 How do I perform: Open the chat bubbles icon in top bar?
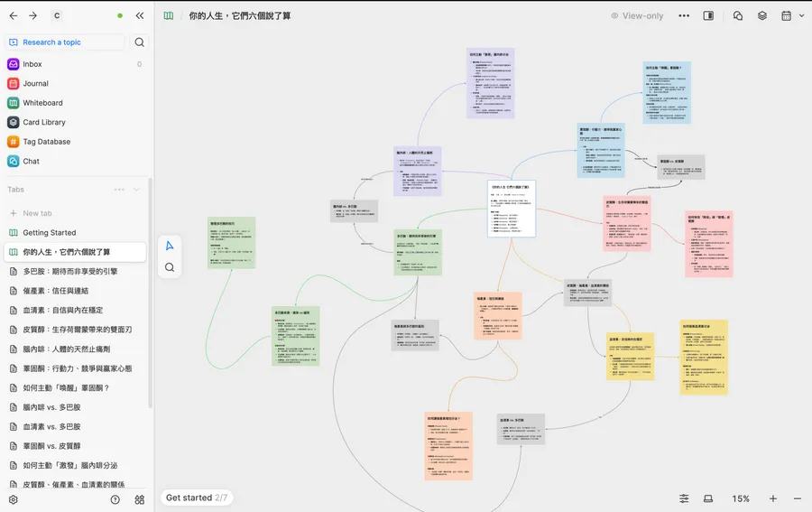click(x=738, y=16)
